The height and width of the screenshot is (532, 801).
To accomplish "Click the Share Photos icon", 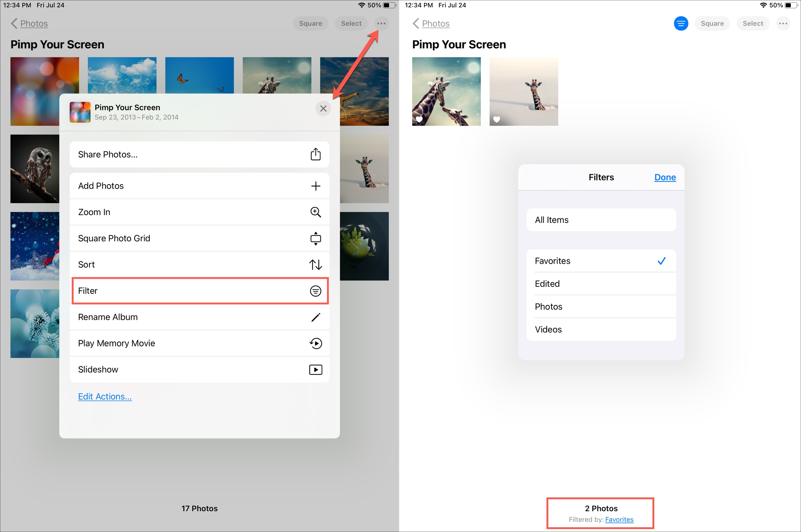I will click(x=315, y=154).
